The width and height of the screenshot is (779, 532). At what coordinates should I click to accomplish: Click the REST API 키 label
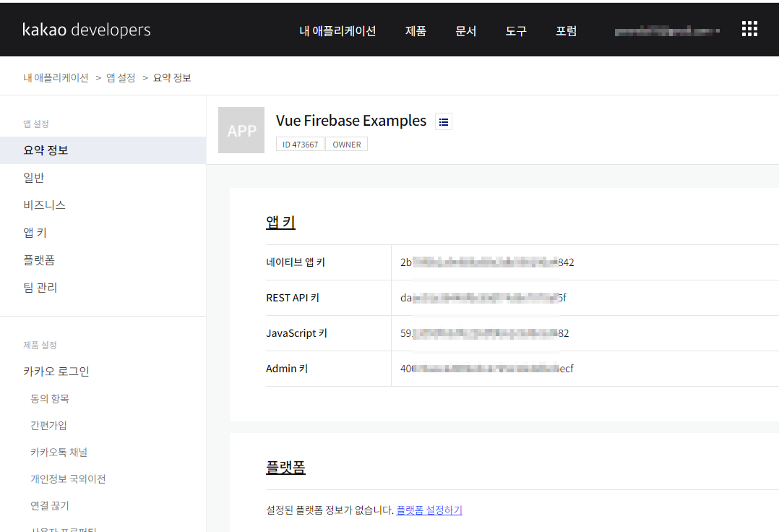pyautogui.click(x=293, y=298)
